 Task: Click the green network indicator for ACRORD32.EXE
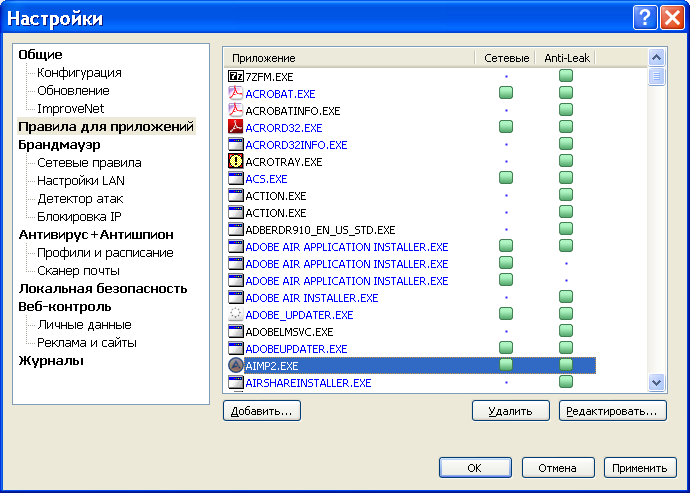(x=506, y=127)
